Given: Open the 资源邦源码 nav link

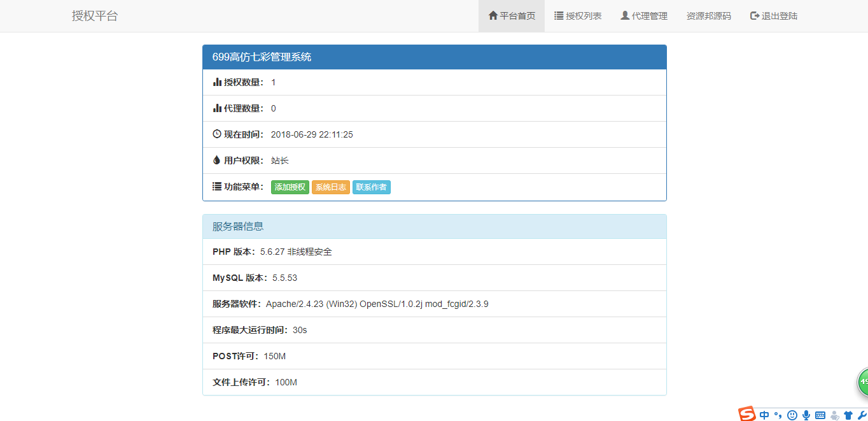Looking at the screenshot, I should (709, 16).
